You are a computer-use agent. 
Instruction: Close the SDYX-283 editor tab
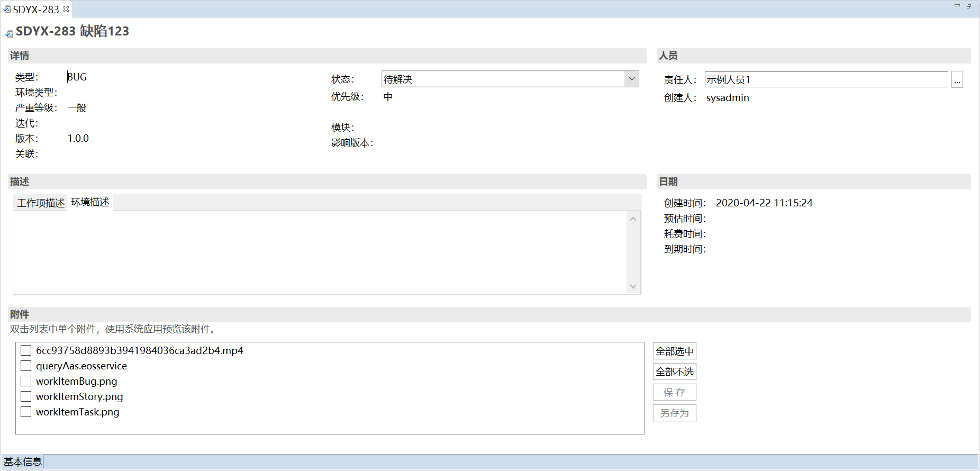66,9
